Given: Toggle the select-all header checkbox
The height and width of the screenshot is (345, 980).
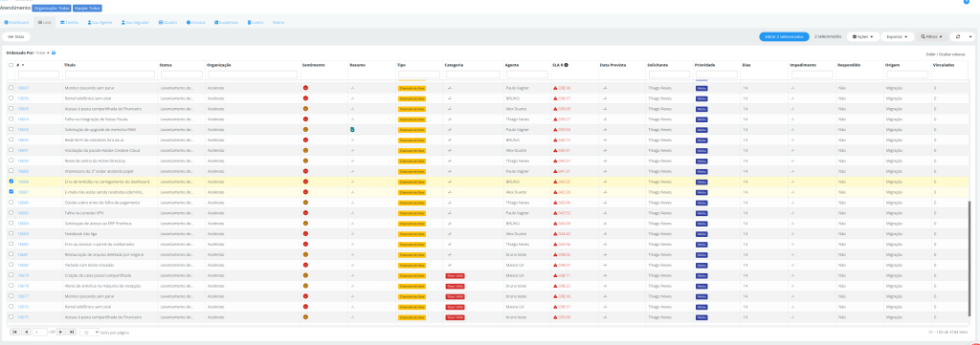Looking at the screenshot, I should pos(11,65).
